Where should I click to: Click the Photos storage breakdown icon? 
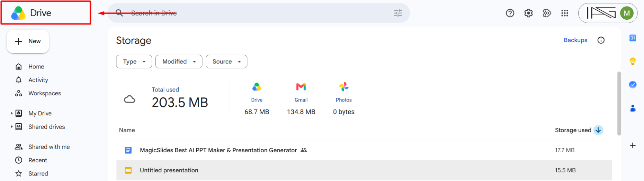[344, 87]
